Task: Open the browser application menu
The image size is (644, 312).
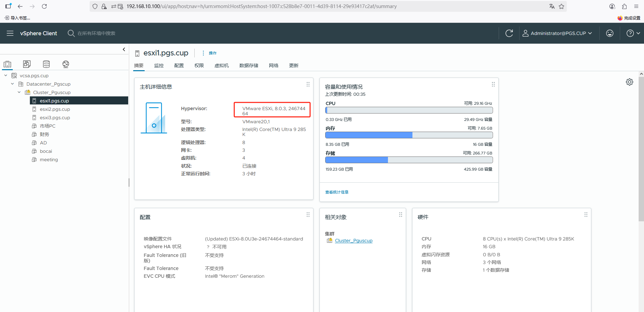Action: click(x=636, y=6)
